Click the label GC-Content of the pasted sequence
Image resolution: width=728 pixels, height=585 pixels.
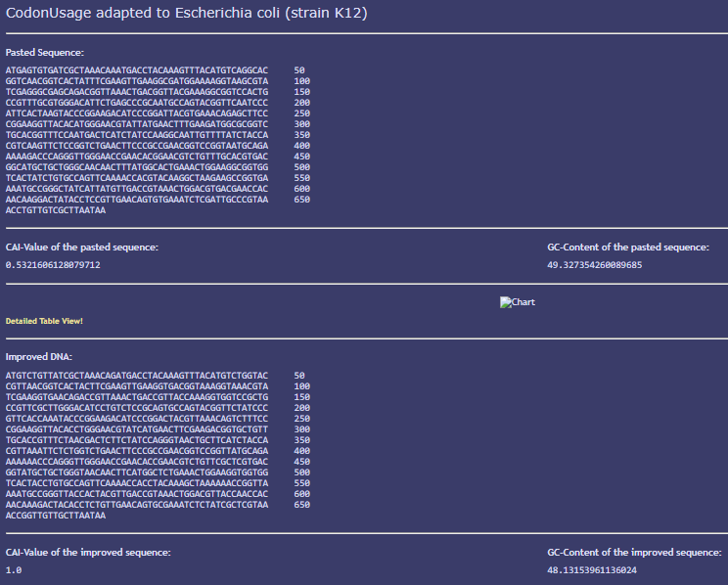[628, 247]
